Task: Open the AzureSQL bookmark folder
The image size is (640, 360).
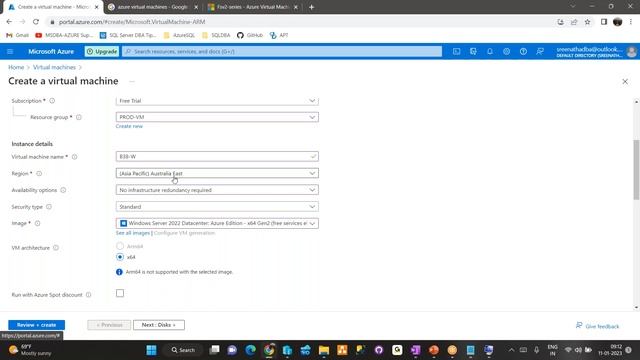Action: tap(179, 35)
